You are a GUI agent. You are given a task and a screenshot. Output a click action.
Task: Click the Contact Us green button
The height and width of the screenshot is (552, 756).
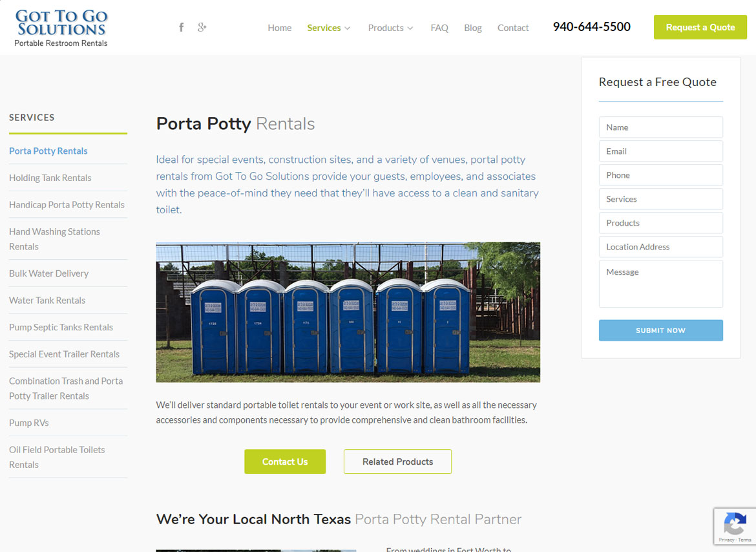tap(285, 462)
